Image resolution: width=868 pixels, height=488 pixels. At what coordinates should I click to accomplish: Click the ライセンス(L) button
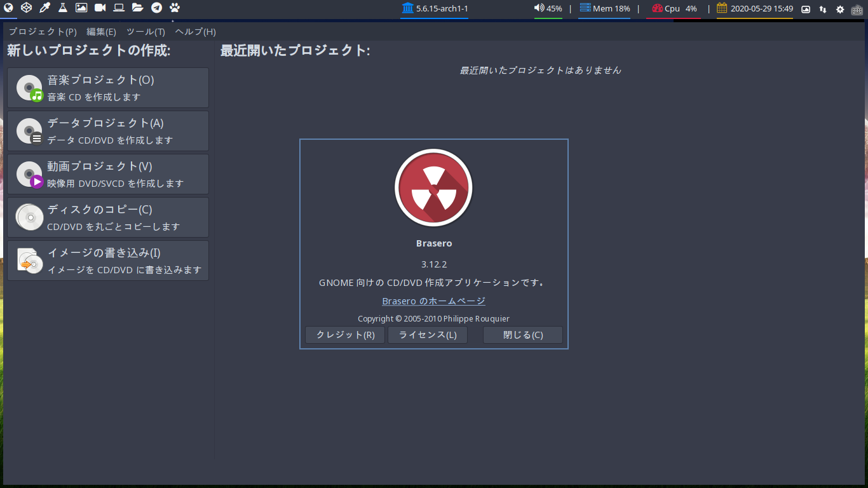tap(428, 335)
